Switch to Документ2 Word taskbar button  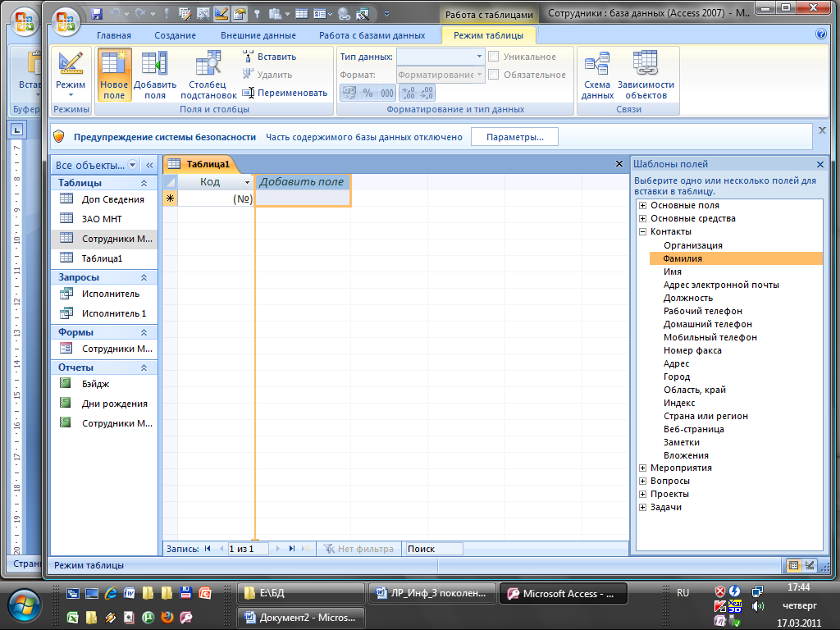click(301, 618)
